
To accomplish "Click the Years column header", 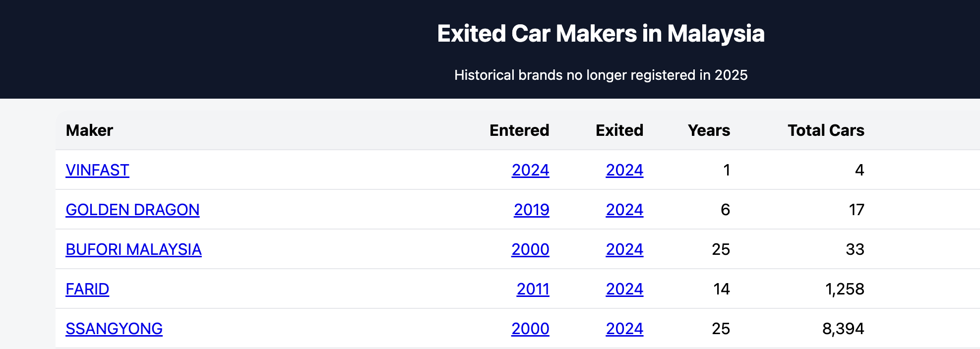I will click(709, 130).
